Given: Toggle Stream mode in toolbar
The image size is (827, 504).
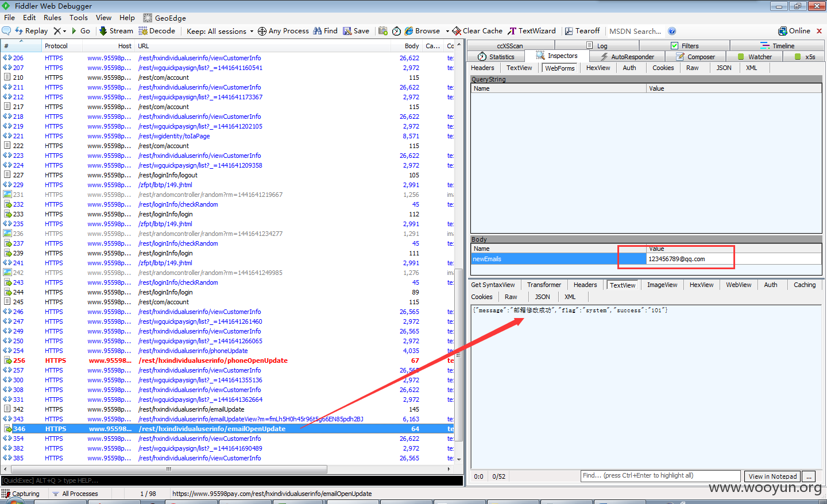Looking at the screenshot, I should point(116,31).
